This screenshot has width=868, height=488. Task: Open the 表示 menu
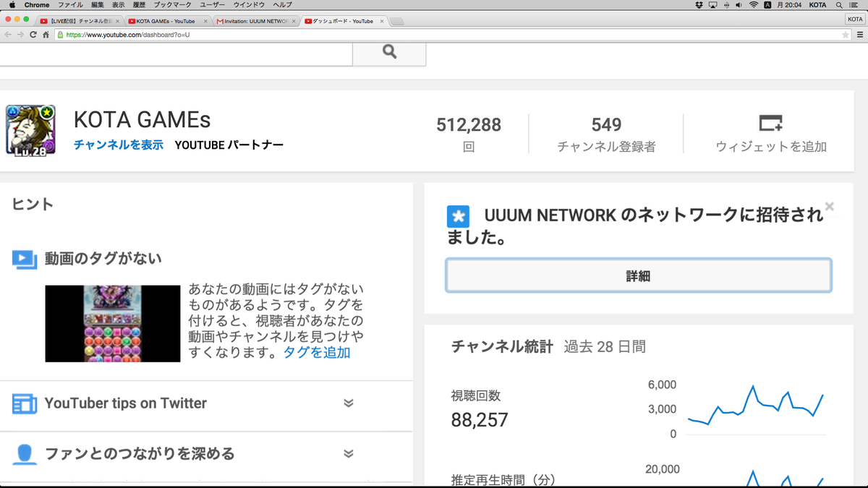119,5
